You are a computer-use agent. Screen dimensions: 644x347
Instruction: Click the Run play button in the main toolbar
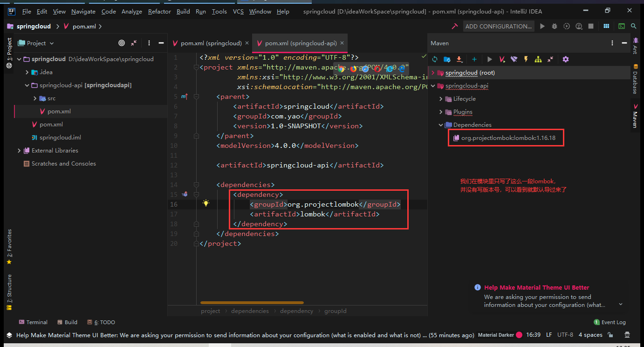click(x=542, y=26)
